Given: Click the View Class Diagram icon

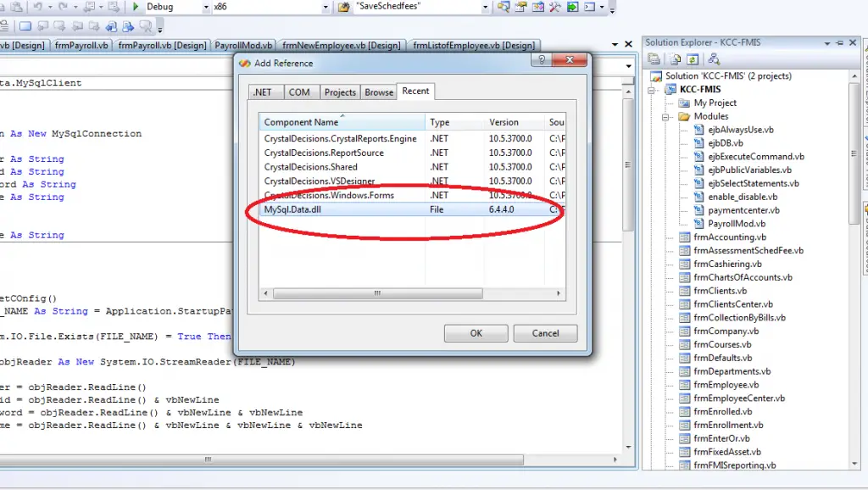Looking at the screenshot, I should (715, 58).
